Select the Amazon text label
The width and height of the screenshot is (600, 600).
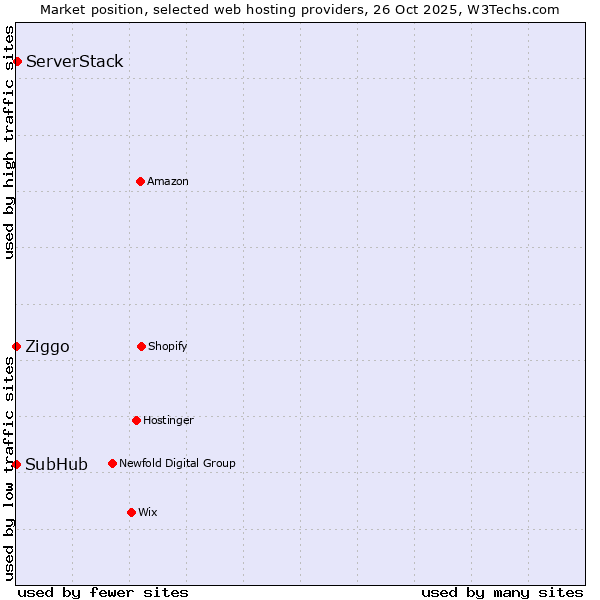(168, 181)
